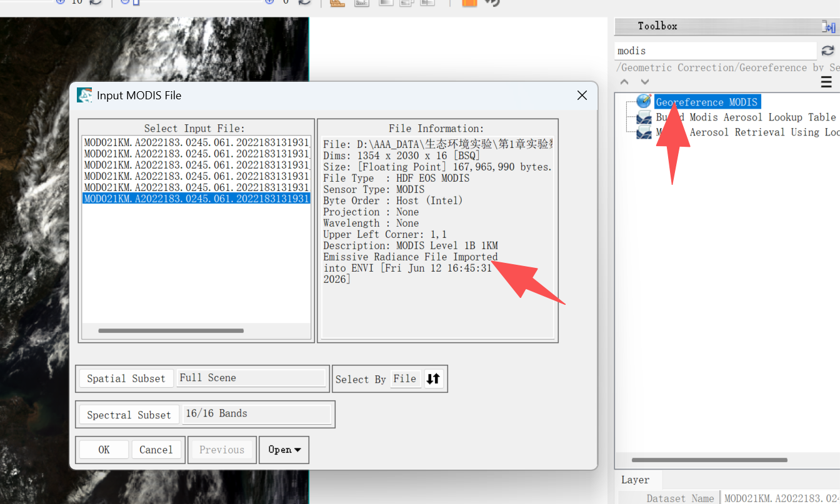This screenshot has height=504, width=840.
Task: Jump to previous search match in Toolbox
Action: coord(624,82)
